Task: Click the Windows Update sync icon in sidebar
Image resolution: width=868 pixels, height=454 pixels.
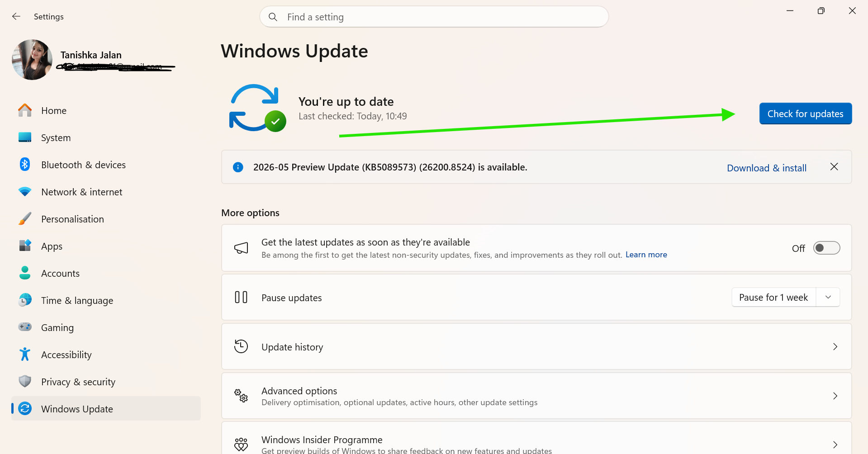Action: point(25,408)
